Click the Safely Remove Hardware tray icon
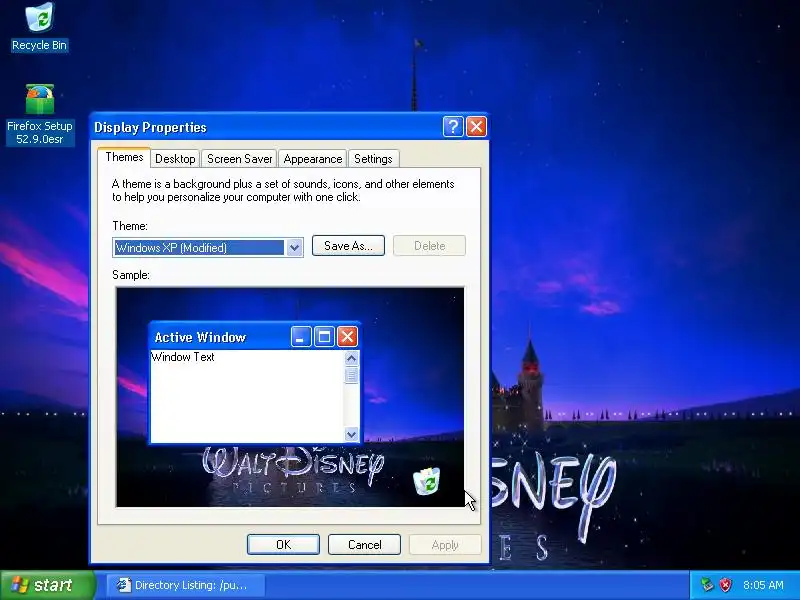The image size is (800, 600). (707, 585)
